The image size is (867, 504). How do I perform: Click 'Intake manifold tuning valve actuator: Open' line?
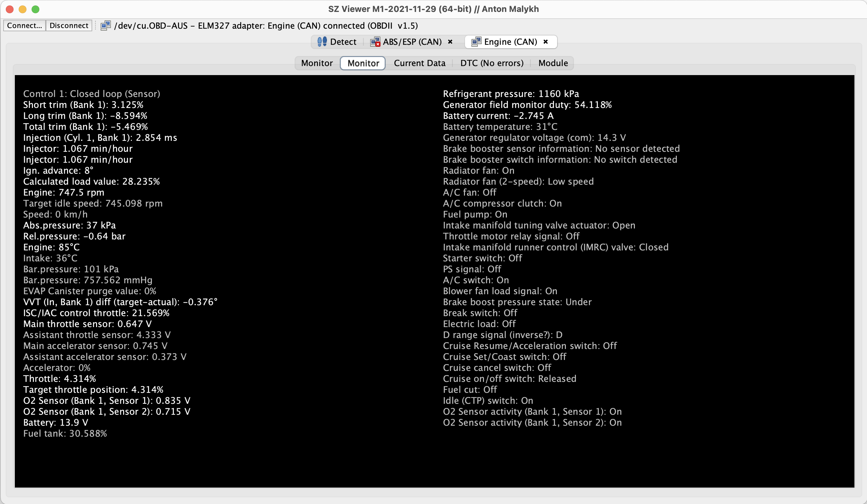539,226
